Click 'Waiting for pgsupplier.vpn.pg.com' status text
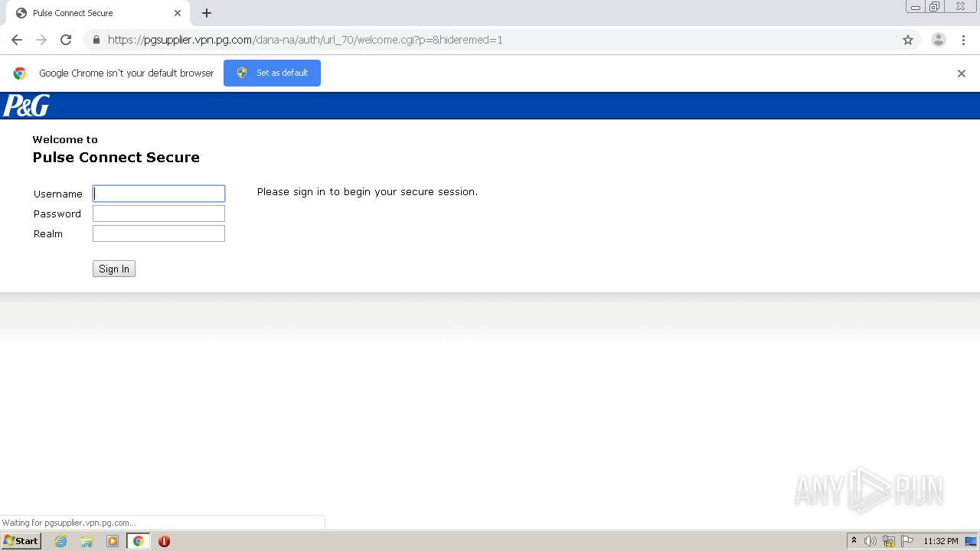Screen dimensions: 980x551 click(69, 523)
